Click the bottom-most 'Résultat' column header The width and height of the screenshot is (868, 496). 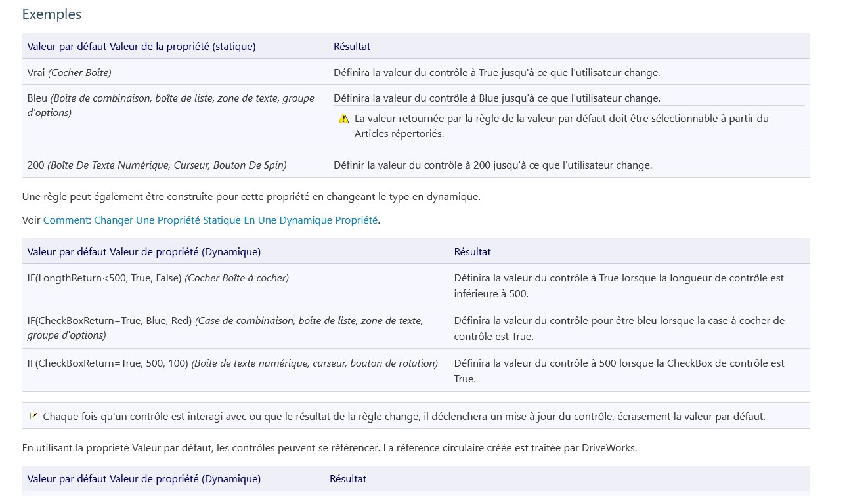(x=348, y=479)
